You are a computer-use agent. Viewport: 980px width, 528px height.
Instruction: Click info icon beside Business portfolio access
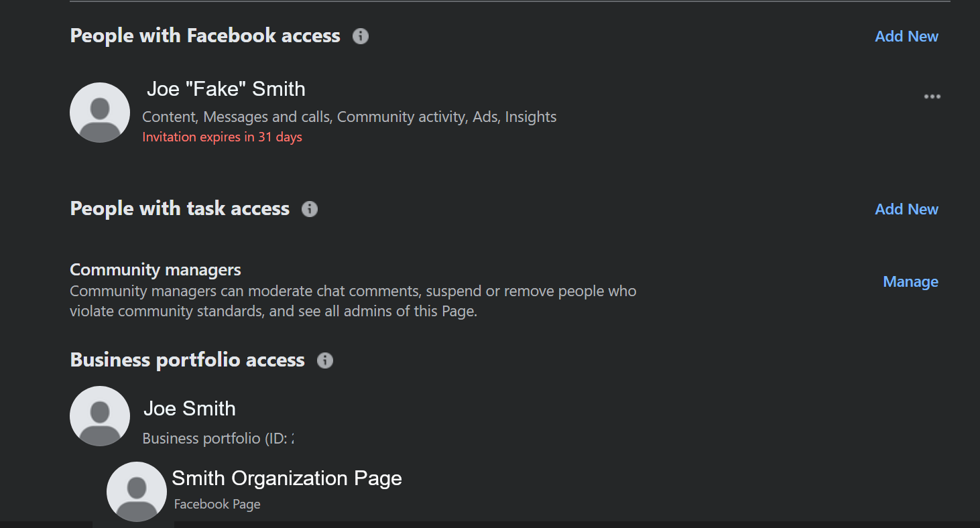click(x=325, y=360)
